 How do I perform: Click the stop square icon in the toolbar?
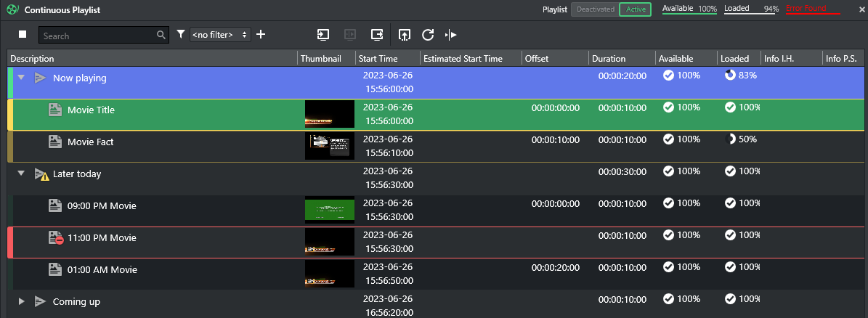click(23, 35)
